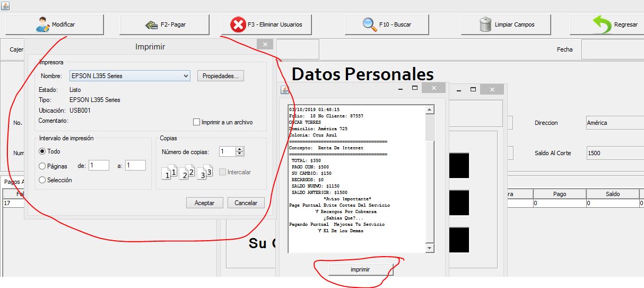Click the Datos Personales heading
The height and width of the screenshot is (288, 644).
(x=363, y=74)
